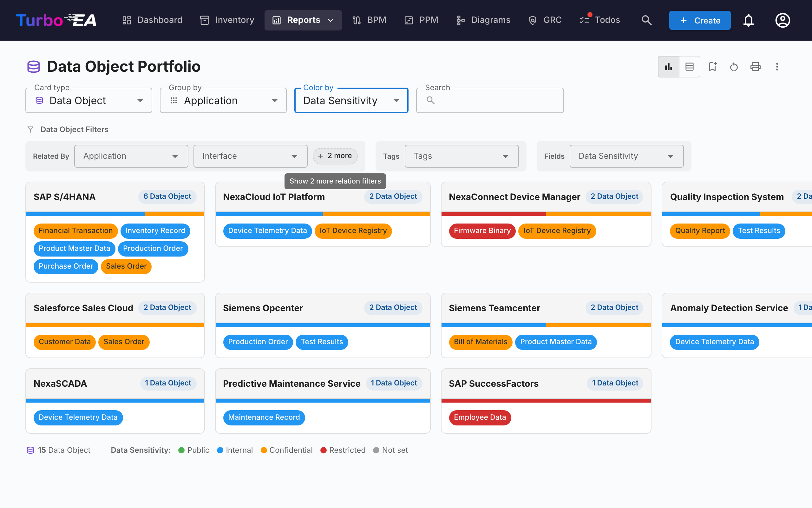Open the Tags filter dropdown
812x508 pixels.
tap(462, 156)
